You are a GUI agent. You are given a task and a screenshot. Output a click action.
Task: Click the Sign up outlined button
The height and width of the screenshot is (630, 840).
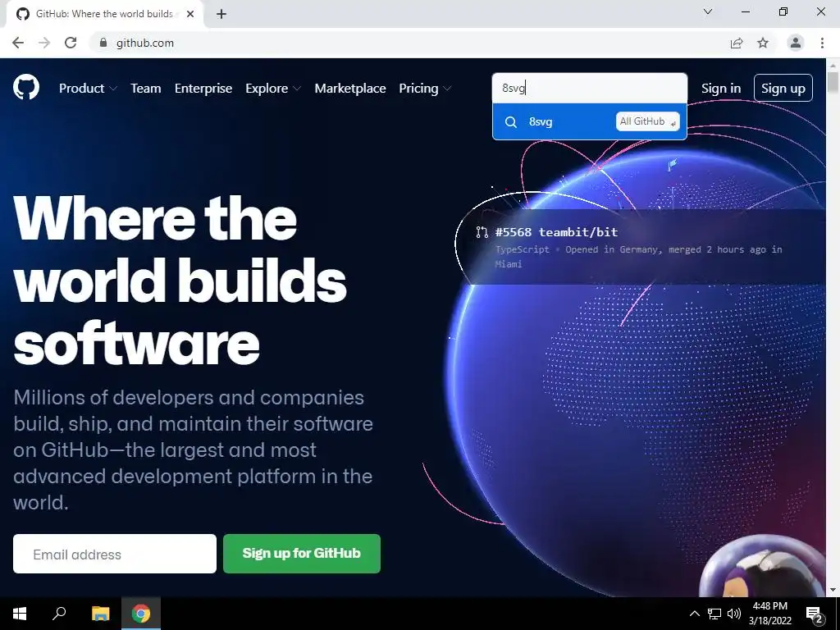(x=783, y=88)
